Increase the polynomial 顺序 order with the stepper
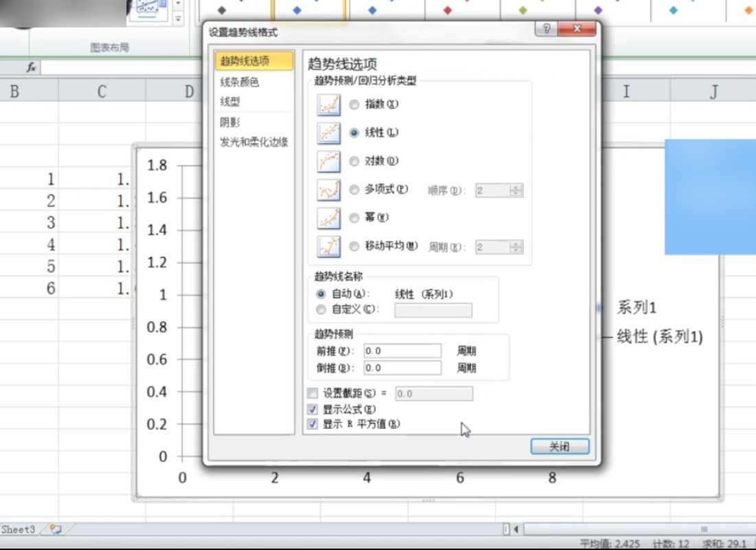The image size is (756, 550). (x=517, y=188)
